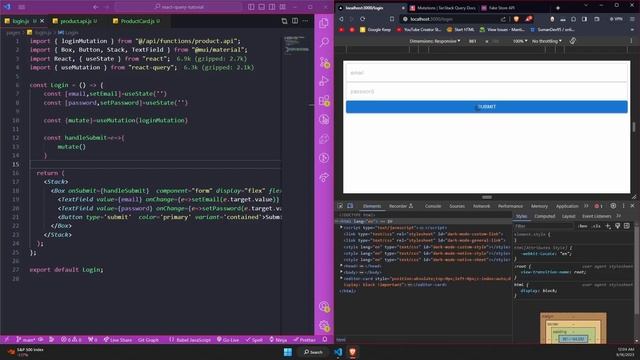This screenshot has width=640, height=360.
Task: Switch to the Application tab in DevTools
Action: (x=567, y=206)
